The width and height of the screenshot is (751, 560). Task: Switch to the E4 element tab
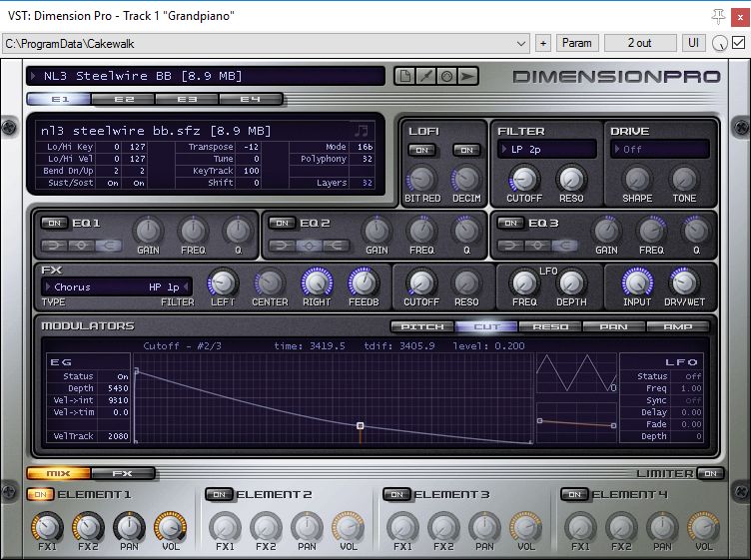[251, 99]
